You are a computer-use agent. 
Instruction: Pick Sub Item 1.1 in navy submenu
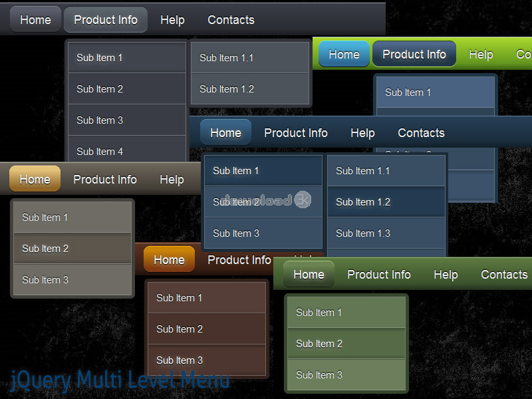(x=386, y=171)
